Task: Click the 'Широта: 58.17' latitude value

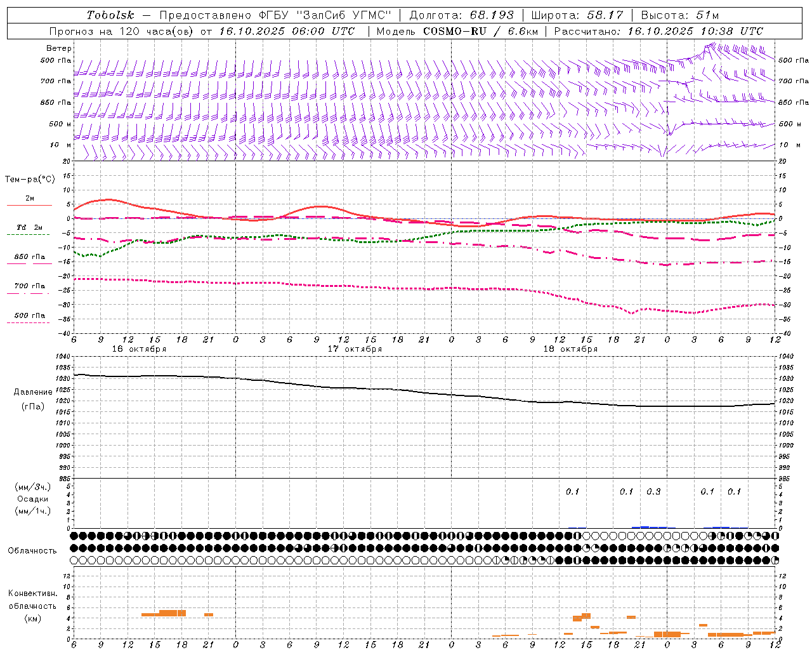Action: (577, 15)
